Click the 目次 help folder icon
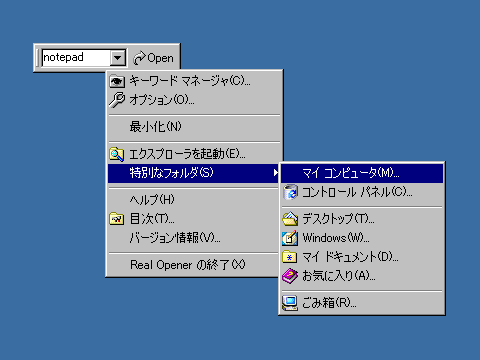The height and width of the screenshot is (360, 480). 116,219
